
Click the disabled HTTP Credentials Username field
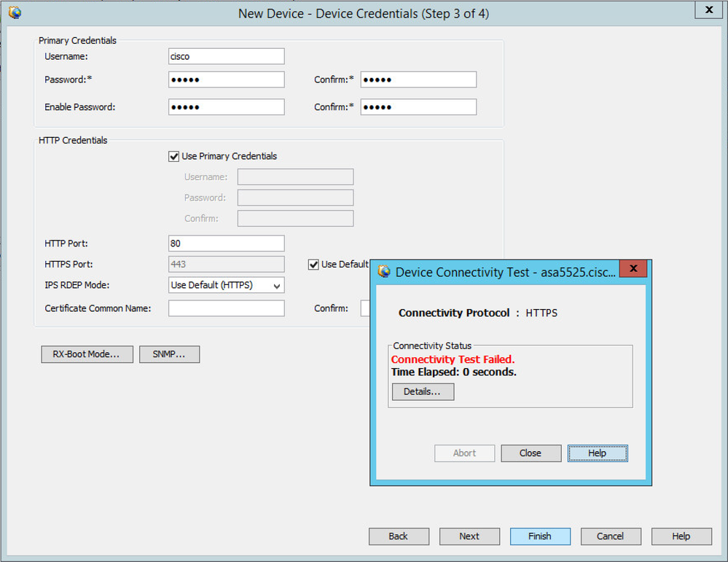coord(295,177)
